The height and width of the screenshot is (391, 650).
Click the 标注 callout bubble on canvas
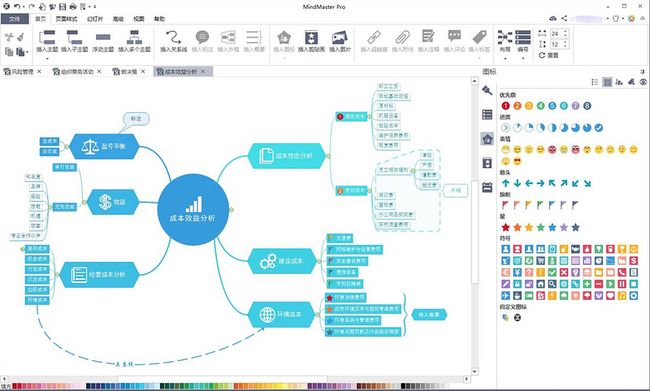tap(136, 119)
